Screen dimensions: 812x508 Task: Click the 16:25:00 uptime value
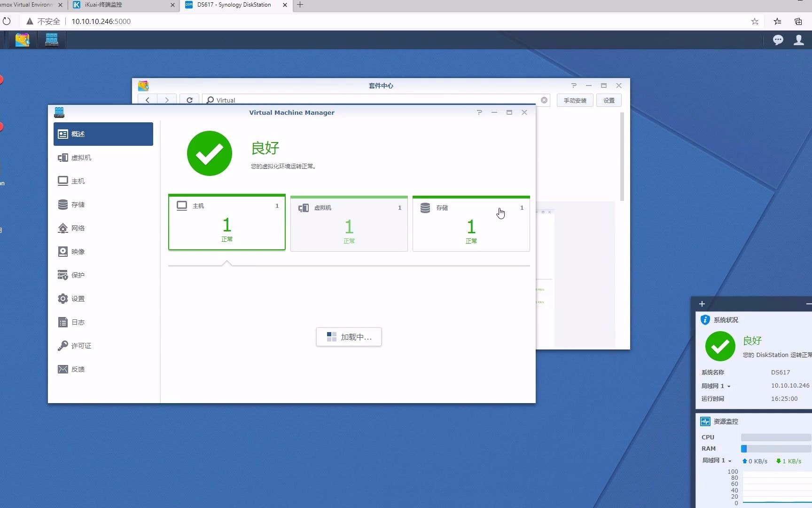[x=784, y=398]
